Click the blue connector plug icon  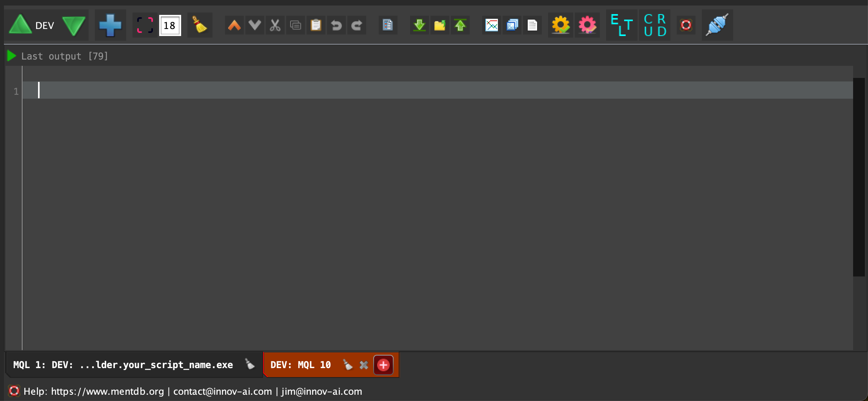coord(717,25)
